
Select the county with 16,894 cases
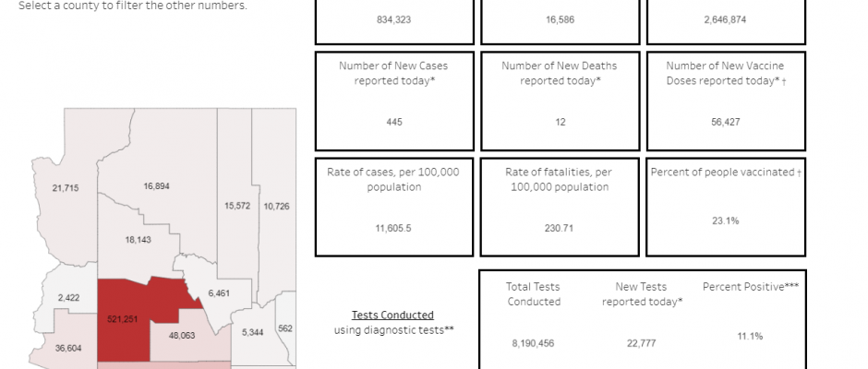click(x=156, y=185)
